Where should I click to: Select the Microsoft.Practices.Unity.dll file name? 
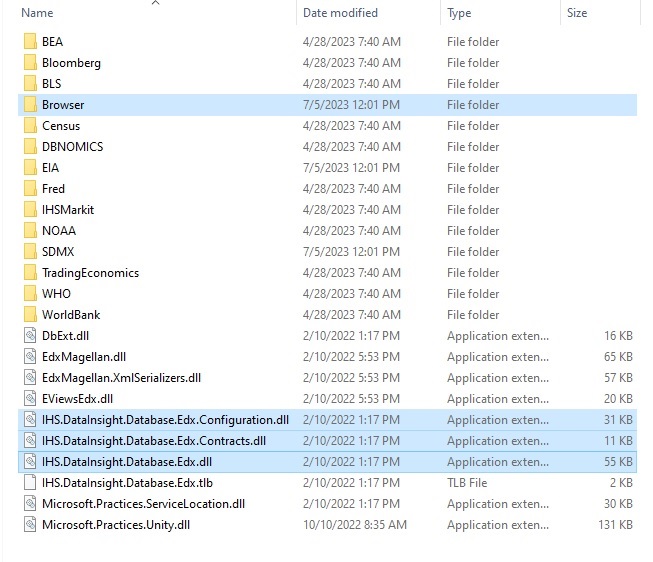click(116, 525)
